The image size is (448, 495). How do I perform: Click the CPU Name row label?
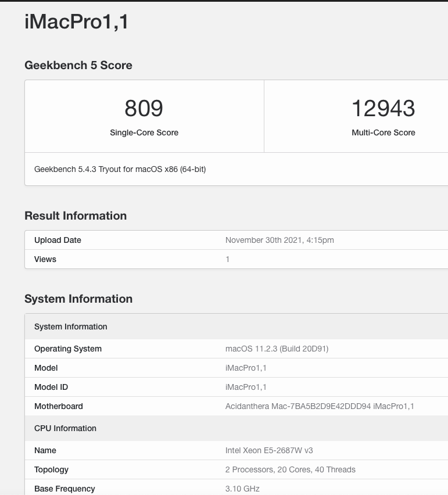pyautogui.click(x=45, y=450)
